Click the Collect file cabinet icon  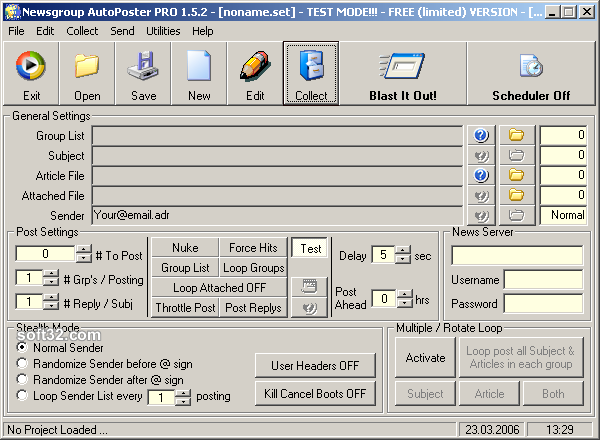(311, 73)
